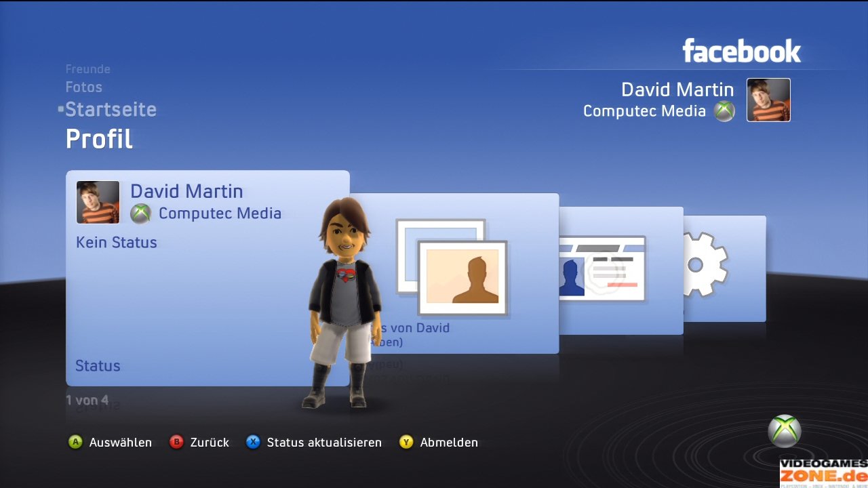The image size is (868, 488).
Task: Click the Kein Status text
Action: click(x=116, y=243)
